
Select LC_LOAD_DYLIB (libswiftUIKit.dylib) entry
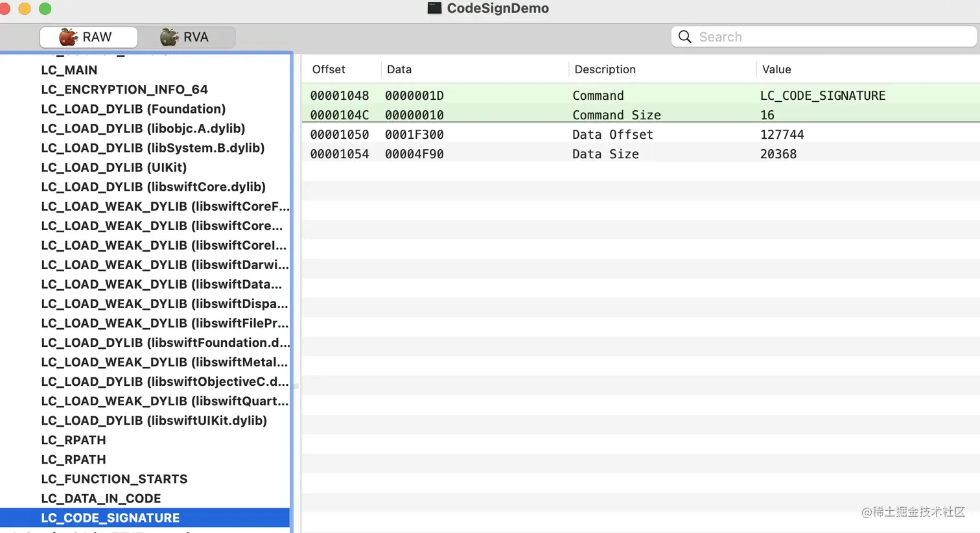point(154,420)
